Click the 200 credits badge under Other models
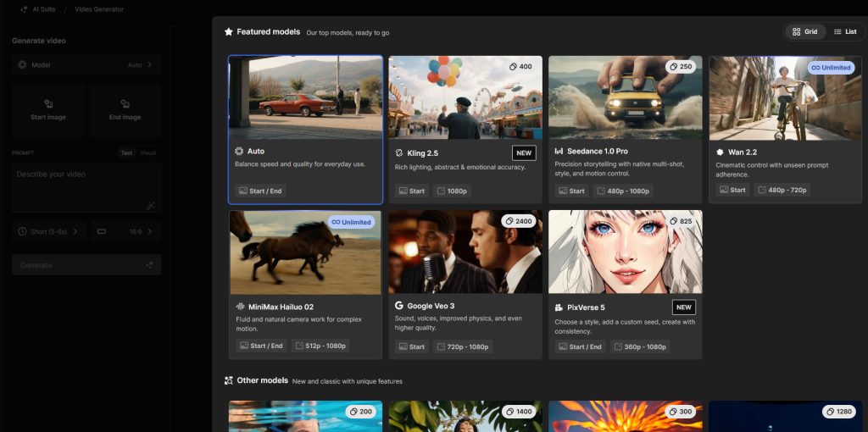 360,412
